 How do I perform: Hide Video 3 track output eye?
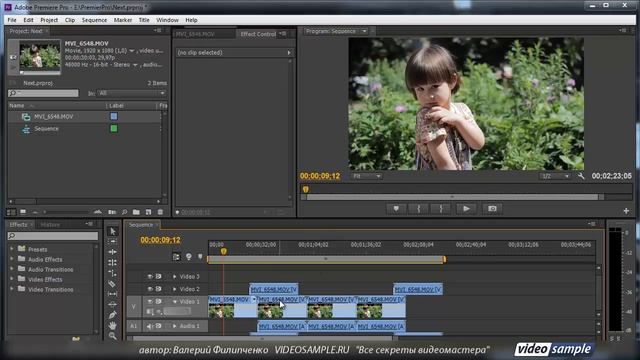point(150,277)
